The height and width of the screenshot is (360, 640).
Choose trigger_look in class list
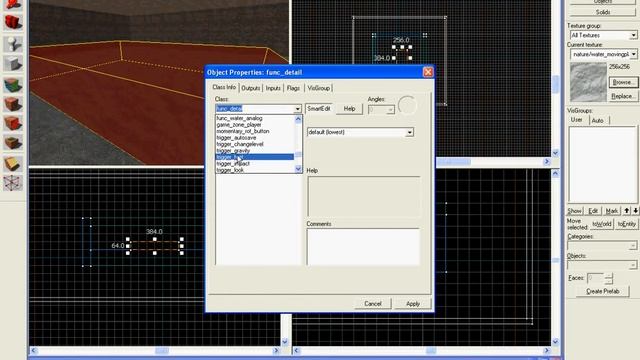point(255,170)
